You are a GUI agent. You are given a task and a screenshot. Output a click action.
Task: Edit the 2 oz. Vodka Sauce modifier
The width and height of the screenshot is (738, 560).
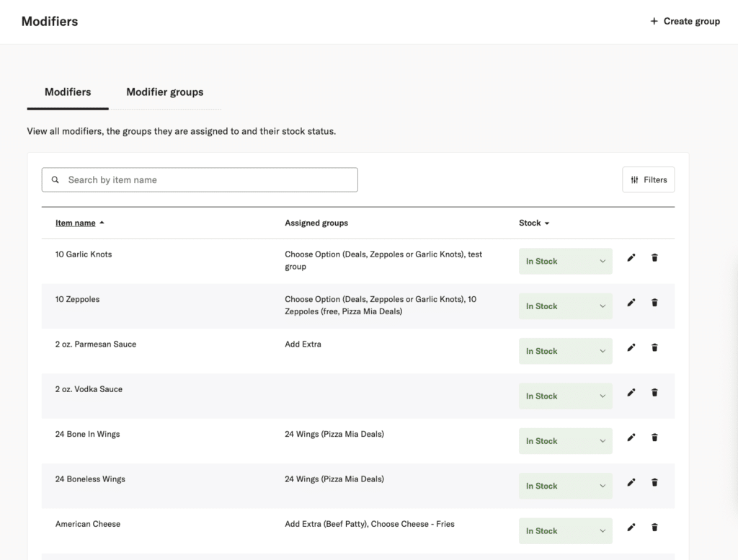[x=631, y=393]
